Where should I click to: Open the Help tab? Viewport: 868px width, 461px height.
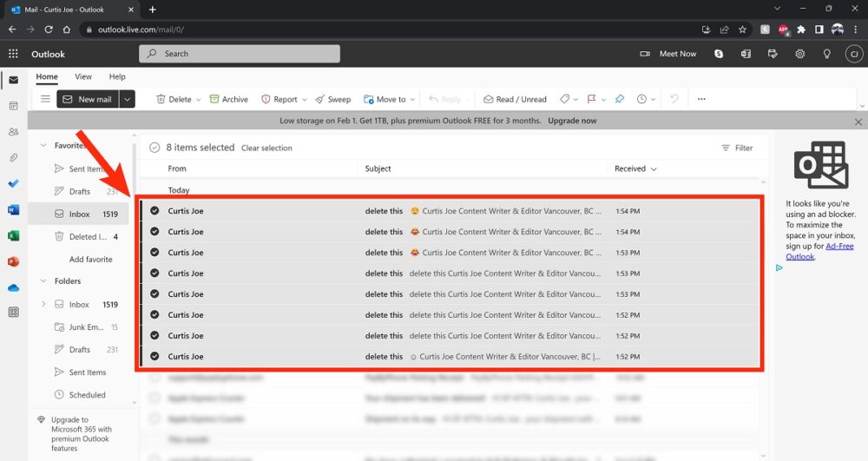pos(117,77)
